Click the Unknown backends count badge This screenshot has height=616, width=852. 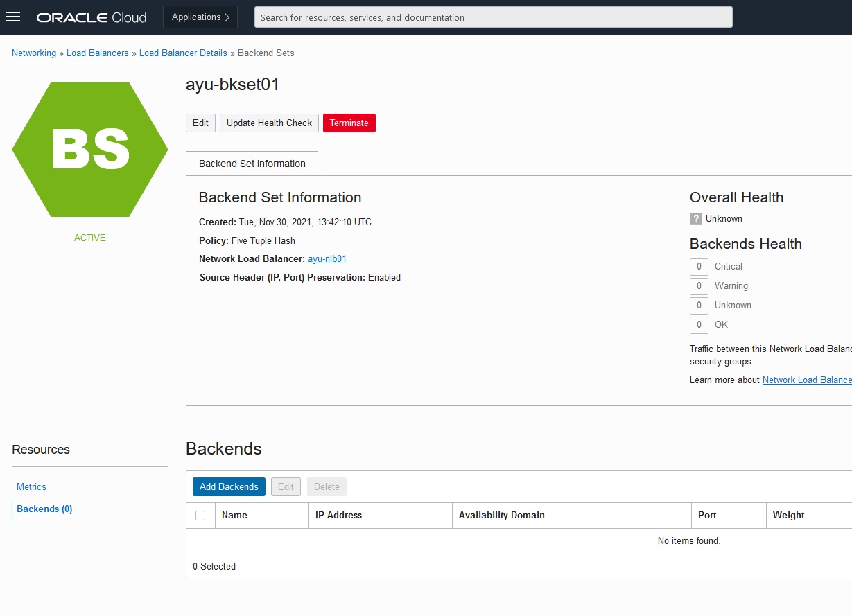pyautogui.click(x=699, y=306)
